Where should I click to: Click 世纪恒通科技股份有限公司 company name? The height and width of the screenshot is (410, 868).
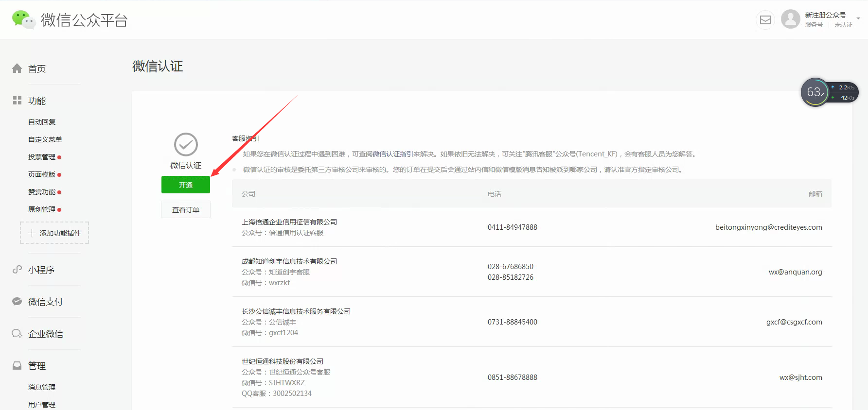coord(283,361)
